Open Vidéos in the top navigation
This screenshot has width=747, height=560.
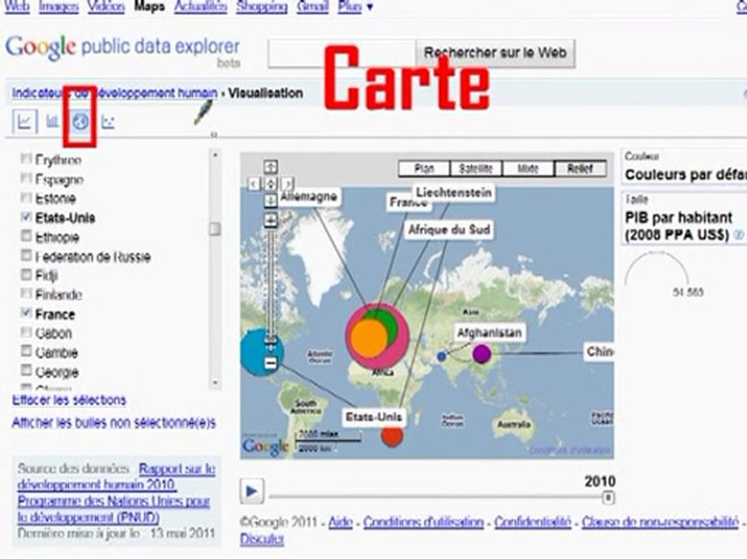tap(106, 6)
